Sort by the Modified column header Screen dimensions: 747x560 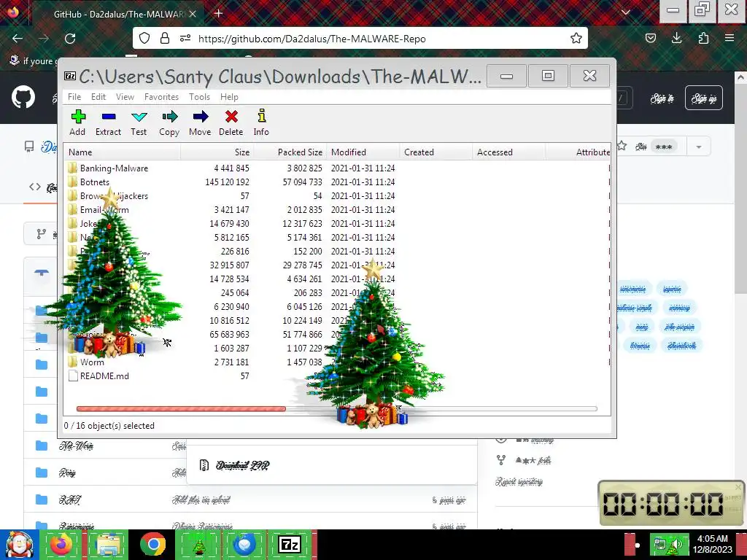pyautogui.click(x=363, y=152)
